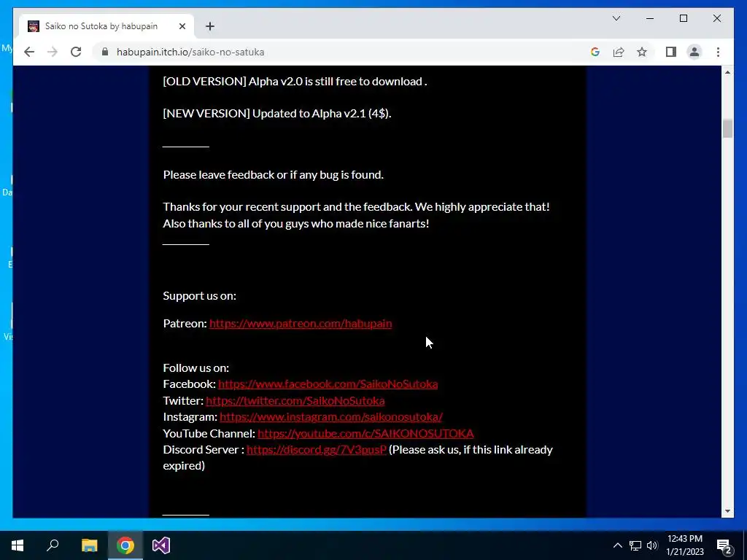Screen dimensions: 747x560
Task: Click the 'Follow us on:' text
Action: pyautogui.click(x=196, y=367)
